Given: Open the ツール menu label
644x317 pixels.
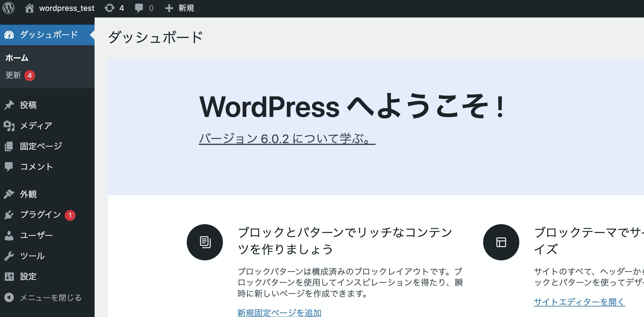Looking at the screenshot, I should click(32, 256).
